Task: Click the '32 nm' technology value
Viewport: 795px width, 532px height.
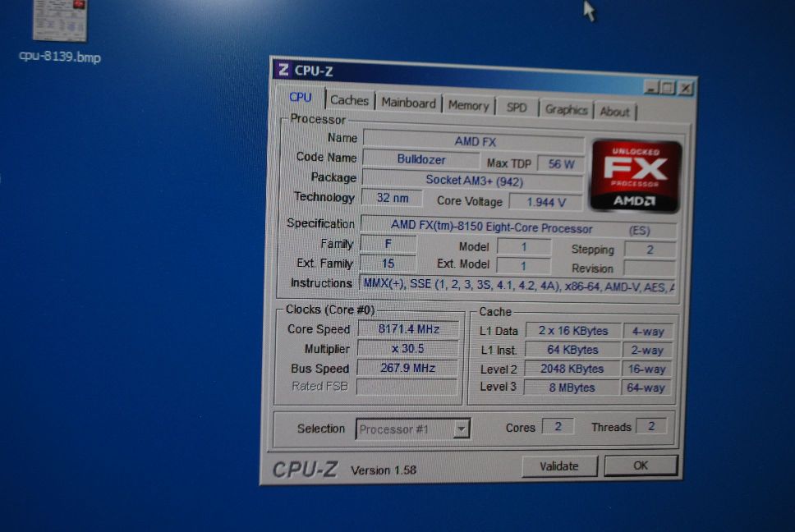Action: coord(392,198)
